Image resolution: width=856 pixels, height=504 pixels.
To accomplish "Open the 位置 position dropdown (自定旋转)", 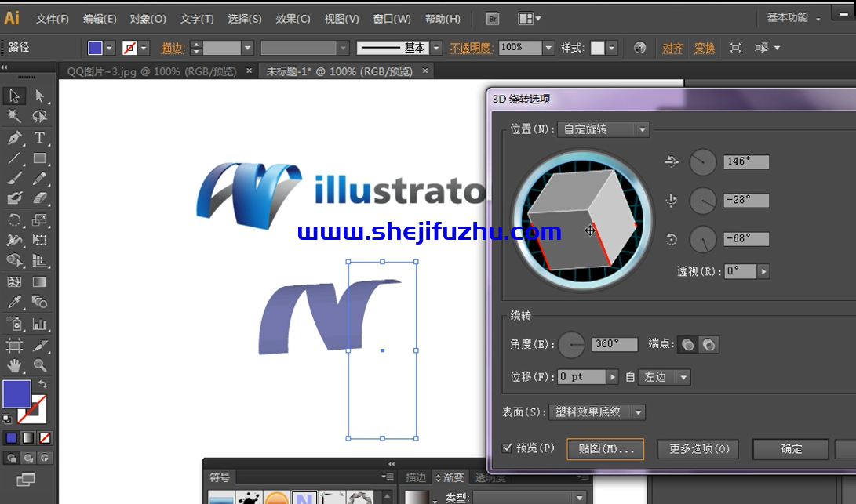I will (x=603, y=129).
